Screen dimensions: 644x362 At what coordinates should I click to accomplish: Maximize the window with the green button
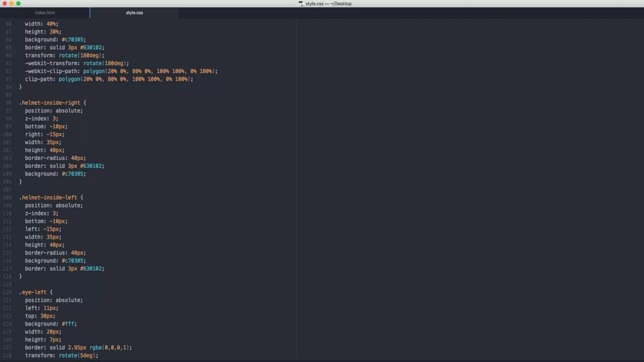click(x=18, y=3)
